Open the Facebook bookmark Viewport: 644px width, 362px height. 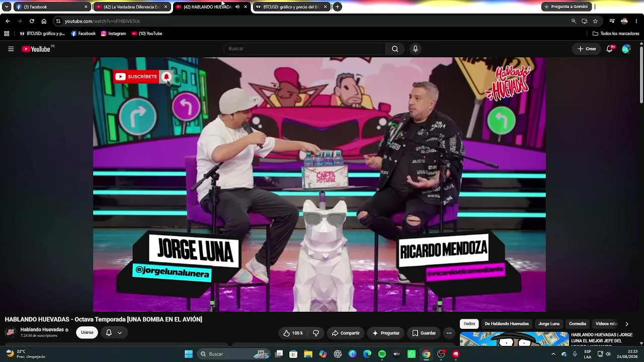83,34
